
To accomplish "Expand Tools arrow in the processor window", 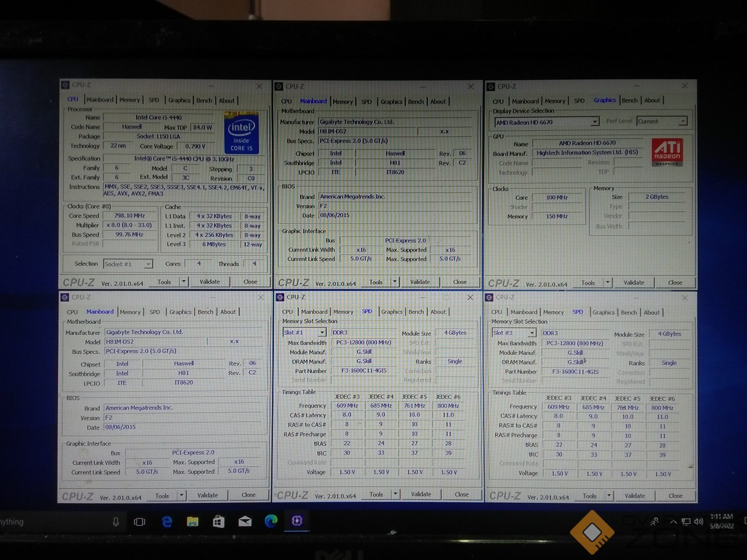I will [x=184, y=282].
